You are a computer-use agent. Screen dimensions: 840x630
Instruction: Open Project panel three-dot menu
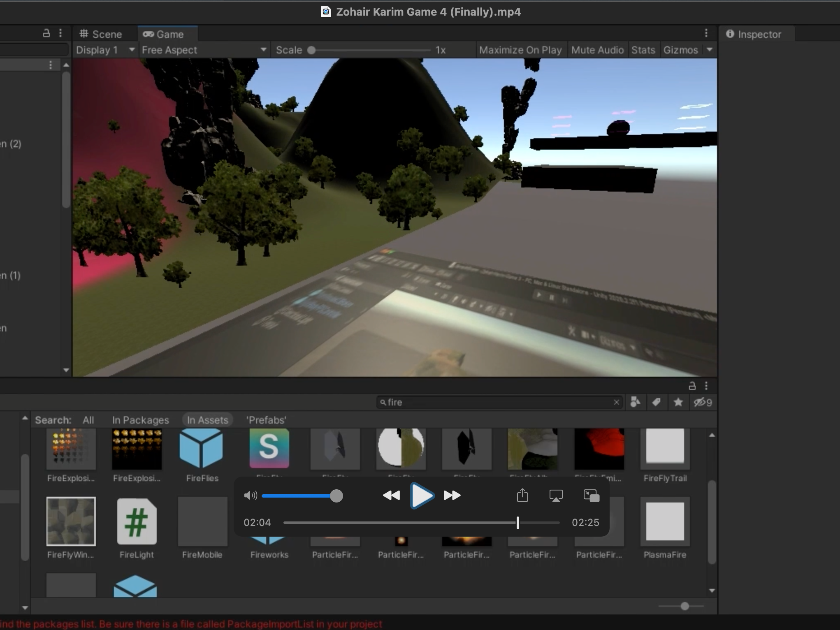[706, 386]
